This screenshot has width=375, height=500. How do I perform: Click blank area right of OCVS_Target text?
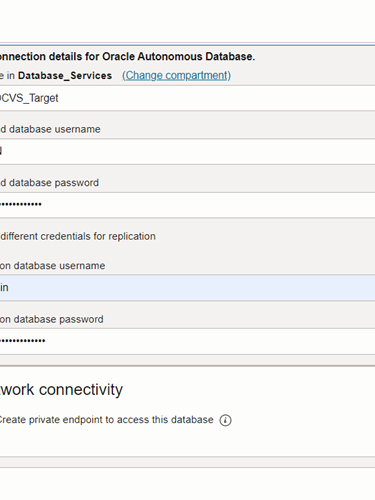[217, 98]
